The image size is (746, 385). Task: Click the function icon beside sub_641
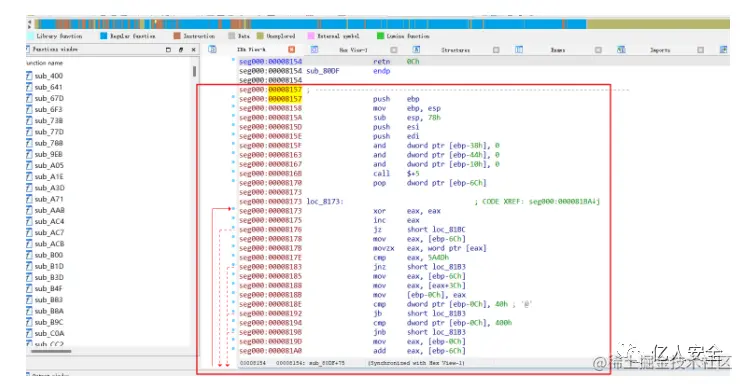(29, 87)
